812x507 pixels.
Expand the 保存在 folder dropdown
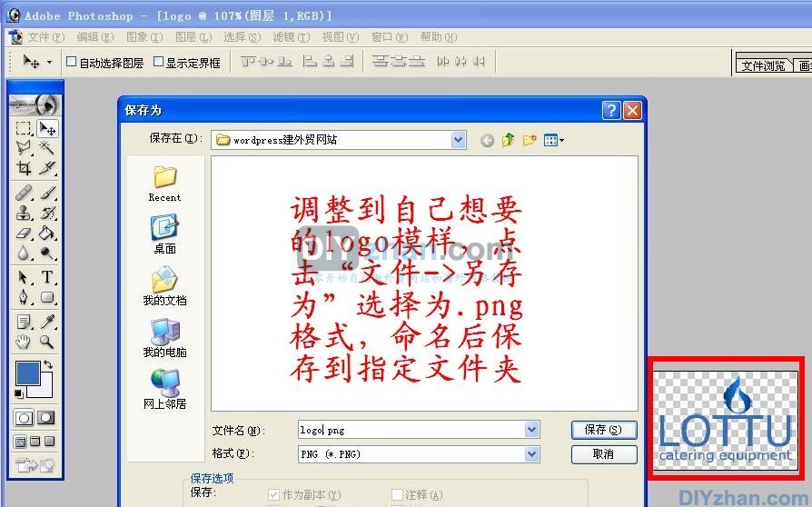pos(458,140)
